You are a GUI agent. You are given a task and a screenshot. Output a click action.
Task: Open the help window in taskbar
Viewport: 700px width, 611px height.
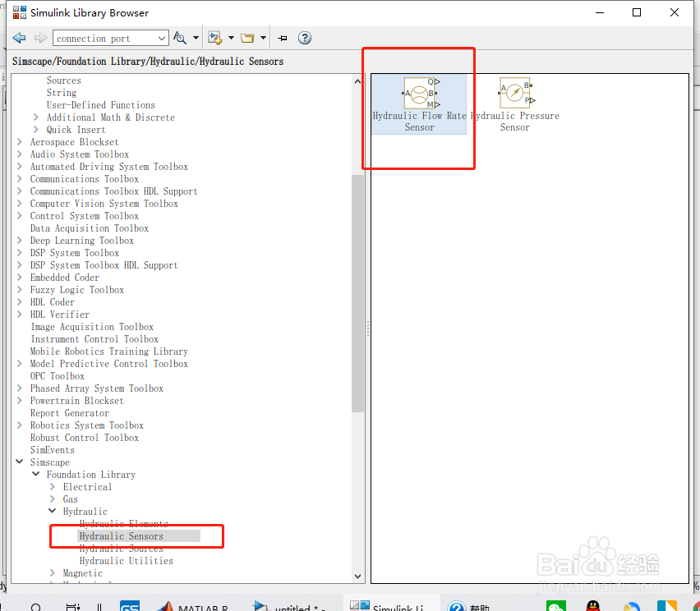pos(470,606)
